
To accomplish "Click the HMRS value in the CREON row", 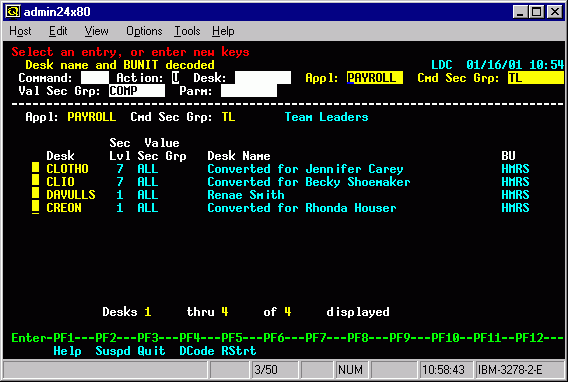I will pyautogui.click(x=515, y=208).
